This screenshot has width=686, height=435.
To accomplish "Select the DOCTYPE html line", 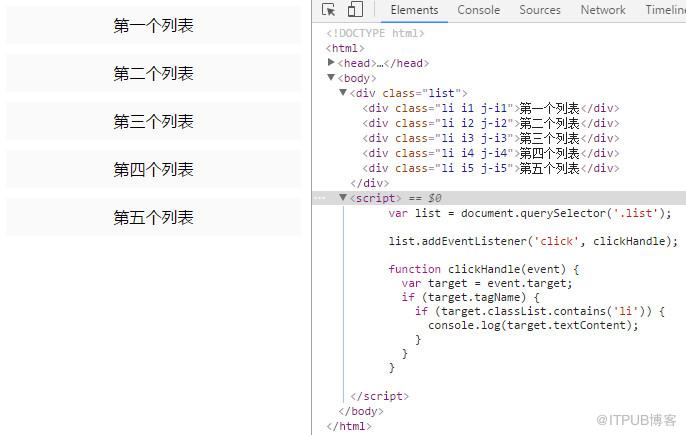I will click(x=375, y=33).
